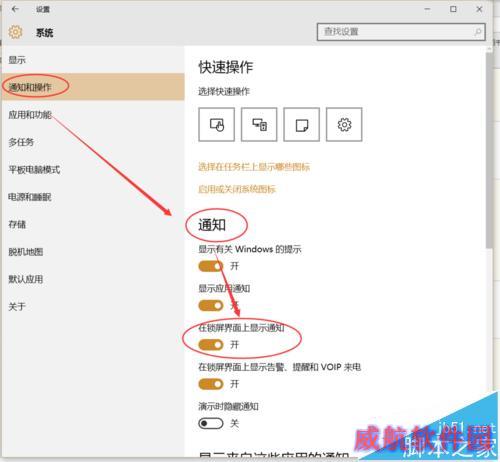Image resolution: width=500 pixels, height=462 pixels.
Task: Open link to choose taskbar icons
Action: (254, 167)
